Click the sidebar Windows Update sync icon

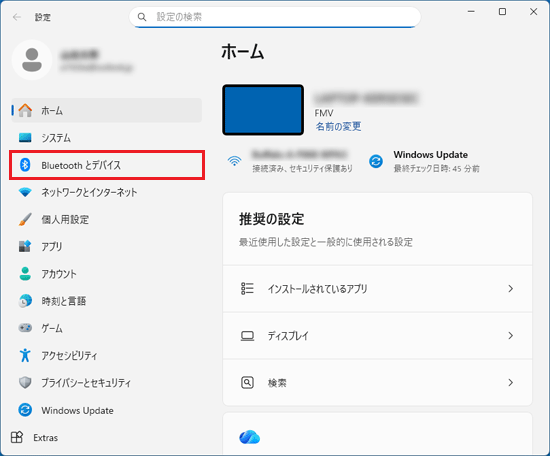25,410
